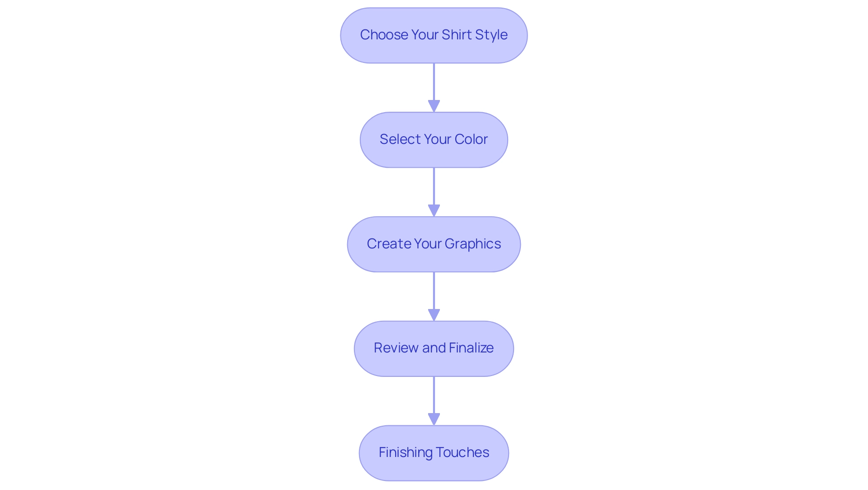Select the Finishing Touches node
This screenshot has height=490, width=868.
pos(434,452)
